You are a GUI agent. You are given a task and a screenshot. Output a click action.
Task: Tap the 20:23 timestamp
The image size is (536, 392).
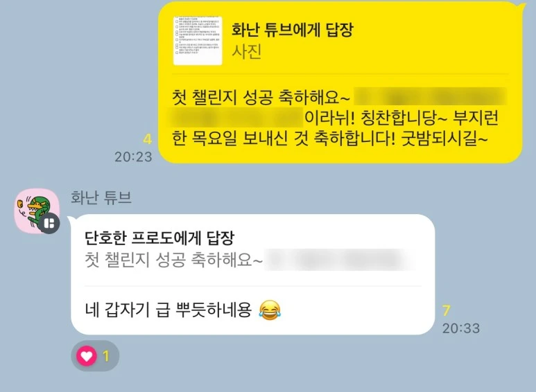(x=133, y=157)
